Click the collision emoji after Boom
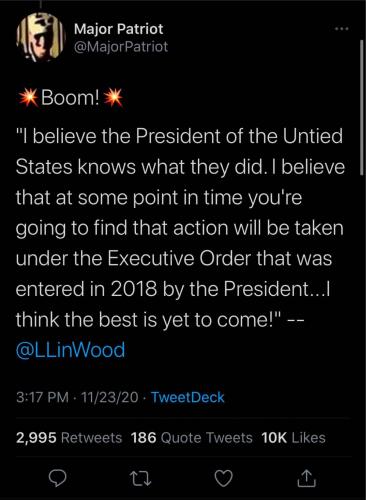Viewport: 366px width, 500px height. point(113,98)
